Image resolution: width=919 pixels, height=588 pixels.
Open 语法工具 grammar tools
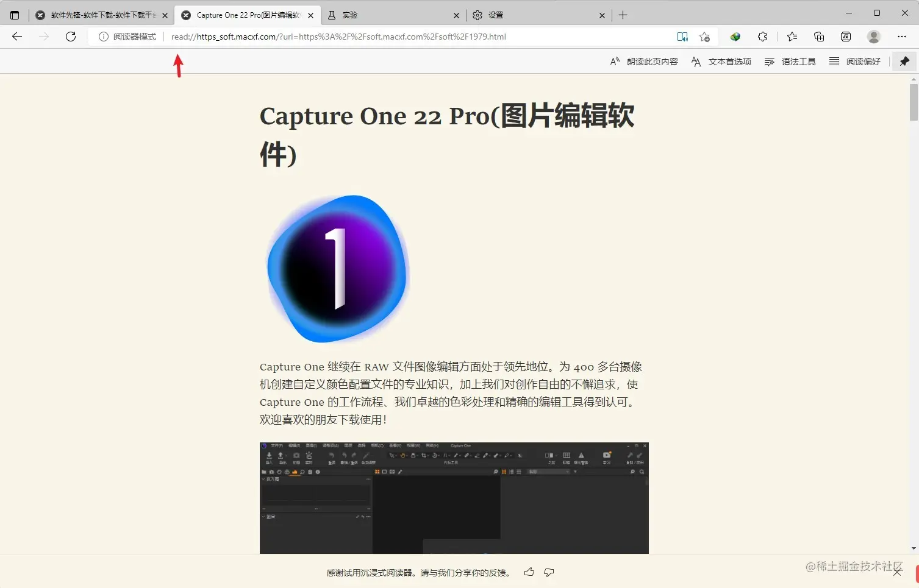click(790, 62)
